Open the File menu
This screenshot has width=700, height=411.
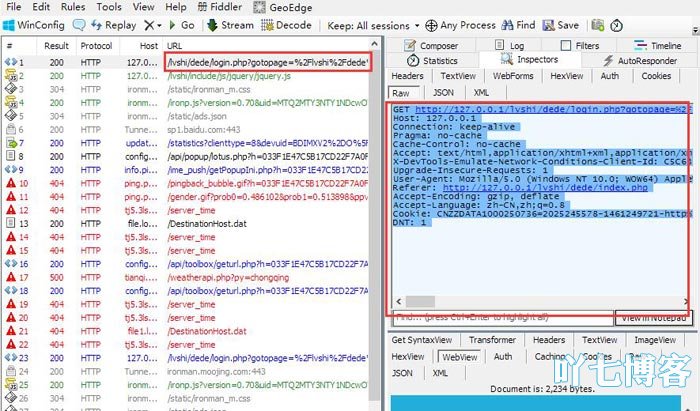(13, 7)
